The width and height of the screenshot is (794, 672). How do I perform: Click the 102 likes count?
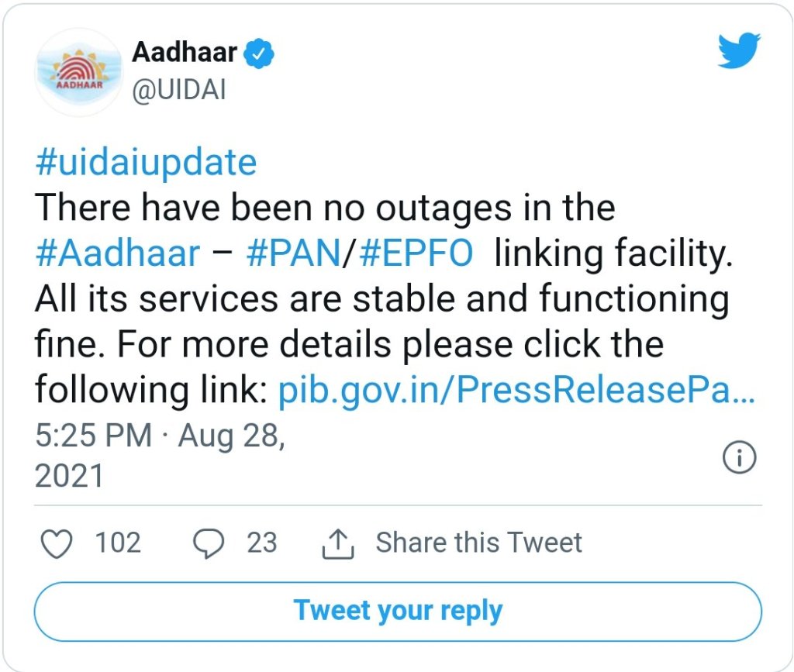click(x=118, y=543)
